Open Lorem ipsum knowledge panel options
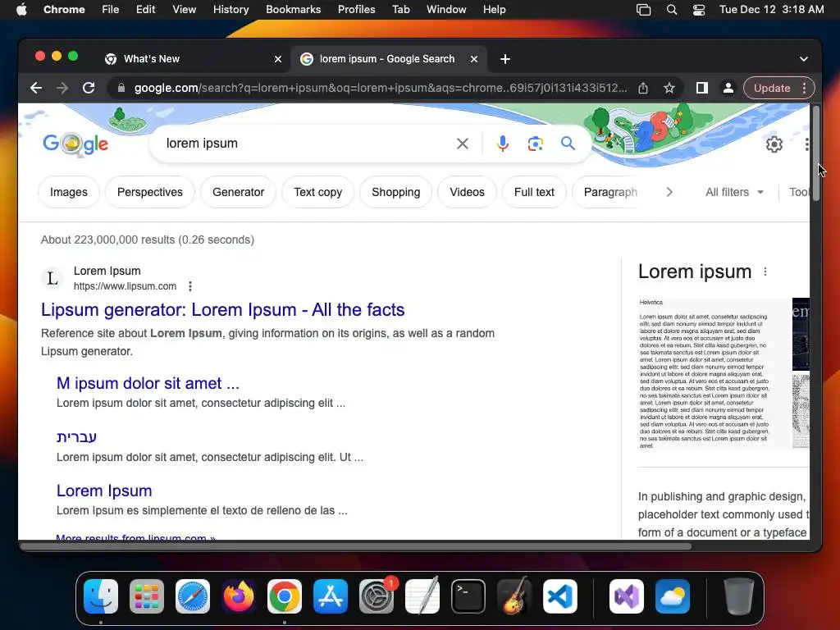The image size is (840, 630). [x=765, y=272]
